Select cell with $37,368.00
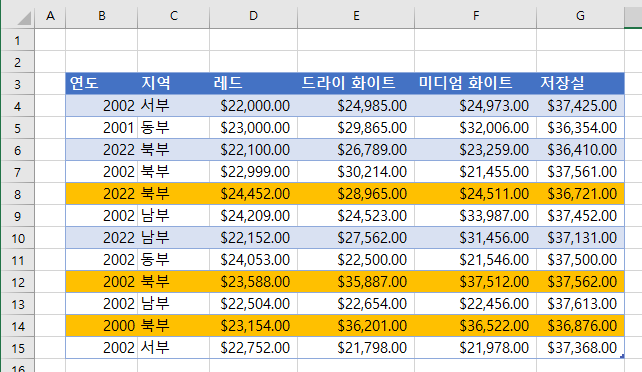The width and height of the screenshot is (642, 372). coord(580,348)
